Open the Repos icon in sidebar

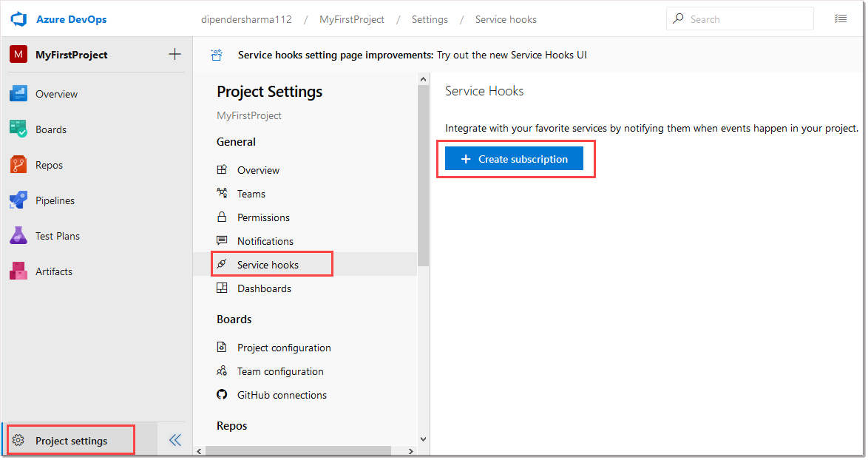pyautogui.click(x=18, y=165)
